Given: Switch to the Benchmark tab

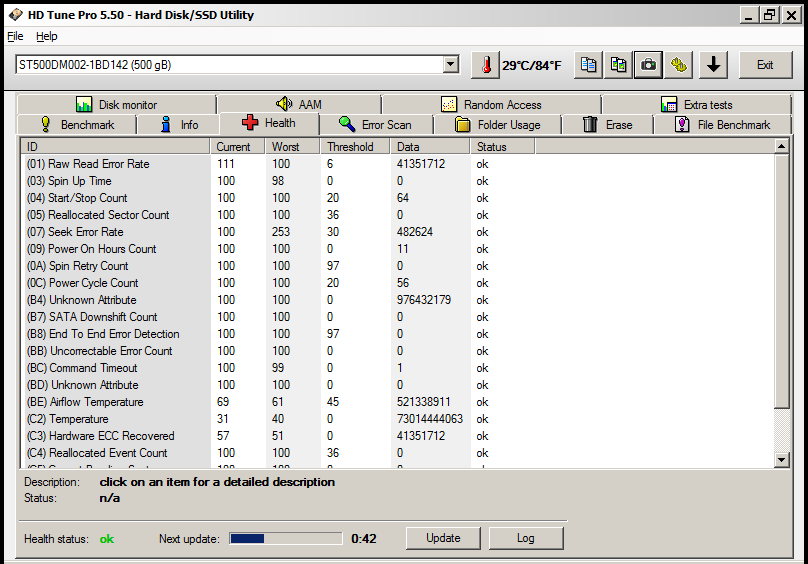Looking at the screenshot, I should pyautogui.click(x=77, y=125).
